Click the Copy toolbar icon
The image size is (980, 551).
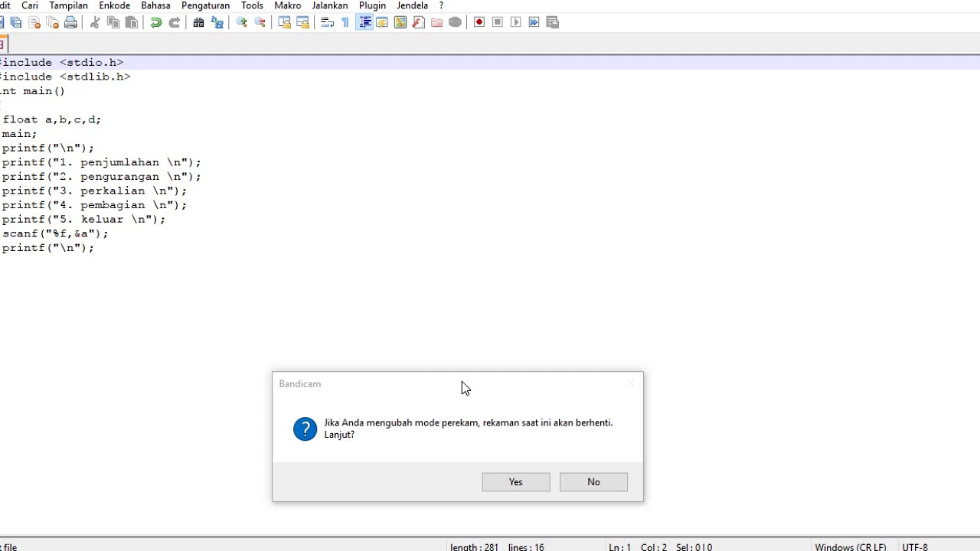(113, 22)
